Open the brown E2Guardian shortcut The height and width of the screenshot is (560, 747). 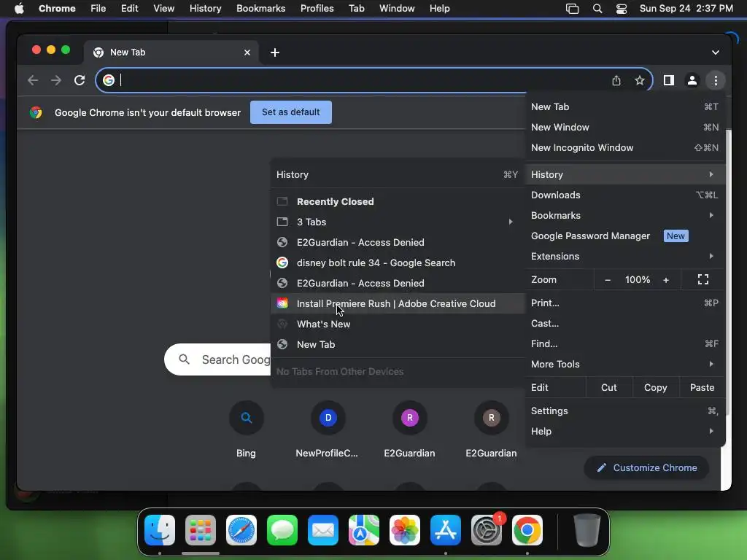pyautogui.click(x=491, y=418)
